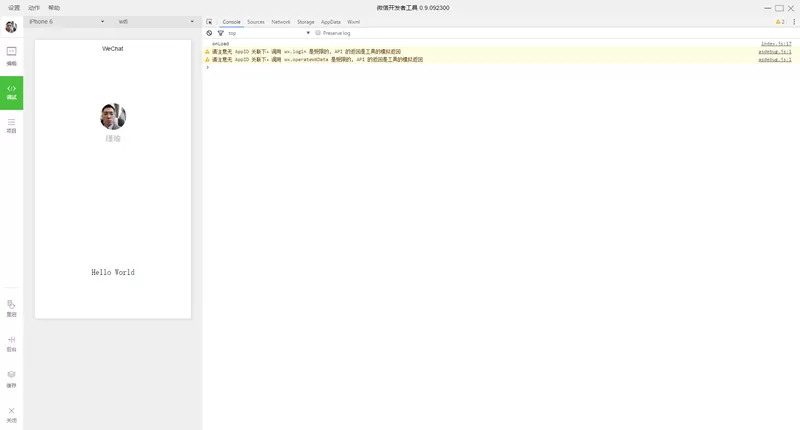Click the warning count badge icon

coord(780,22)
